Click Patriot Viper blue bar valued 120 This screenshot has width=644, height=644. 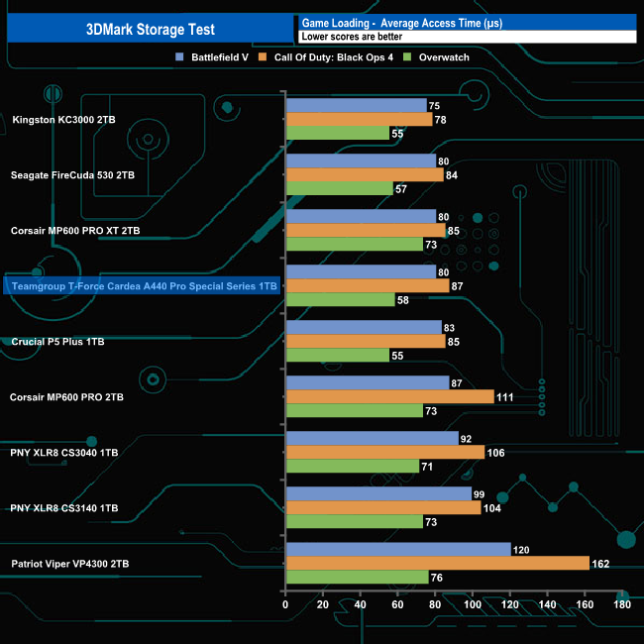(x=399, y=549)
